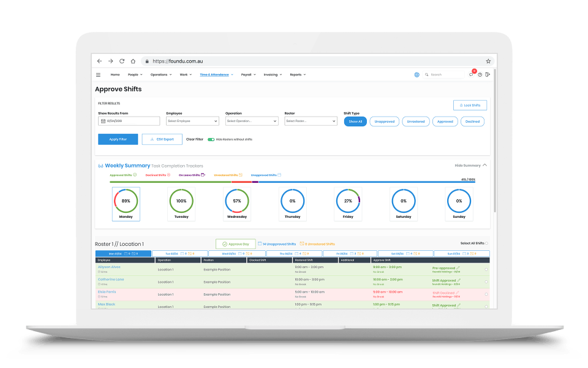Open the hamburger sidebar menu
This screenshot has height=368, width=588.
98,75
